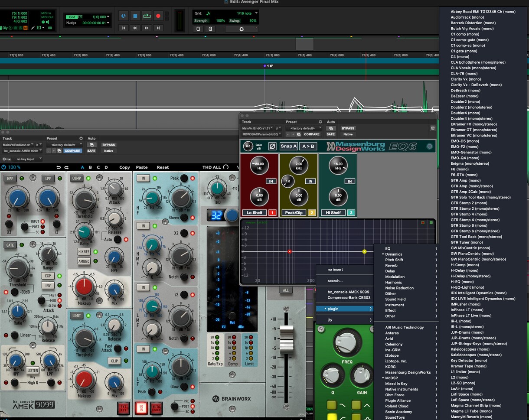Viewport: 529px width, 420px height.
Task: Click the tempo pencil tool icon
Action: pyautogui.click(x=33, y=28)
